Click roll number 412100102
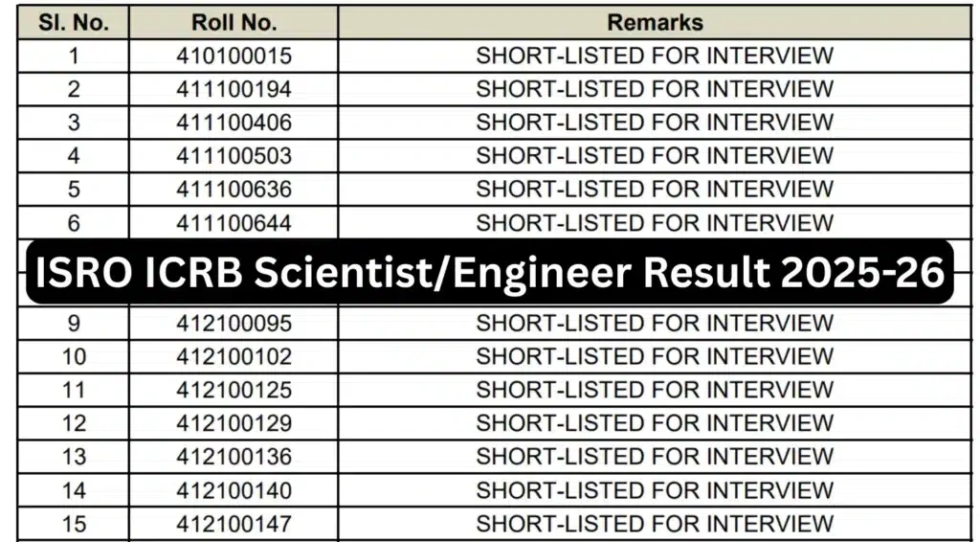Image resolution: width=980 pixels, height=542 pixels. click(x=234, y=356)
